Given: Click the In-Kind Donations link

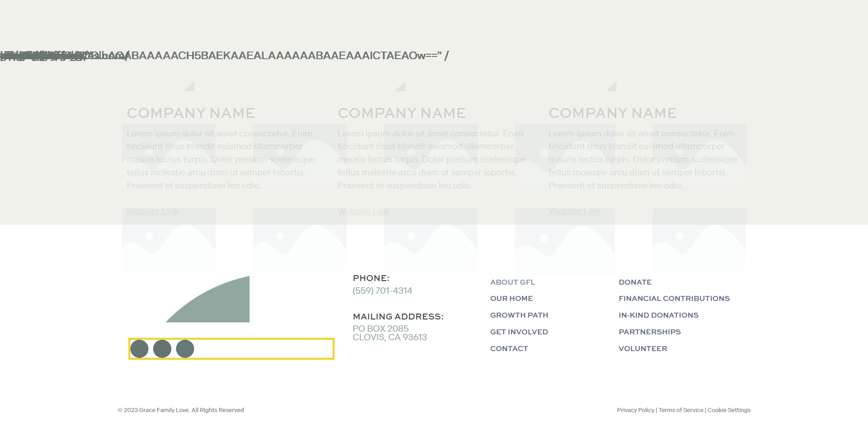Looking at the screenshot, I should tap(659, 315).
